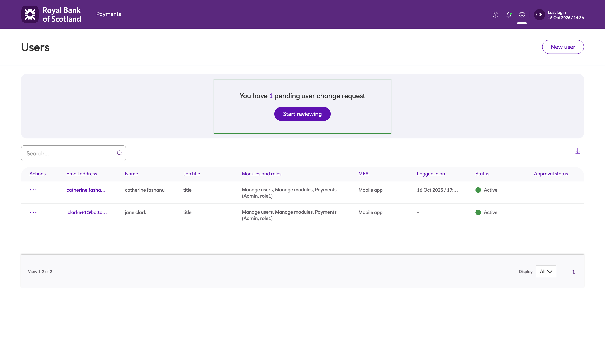Open the Payments menu item
Image resolution: width=605 pixels, height=364 pixels.
point(108,14)
